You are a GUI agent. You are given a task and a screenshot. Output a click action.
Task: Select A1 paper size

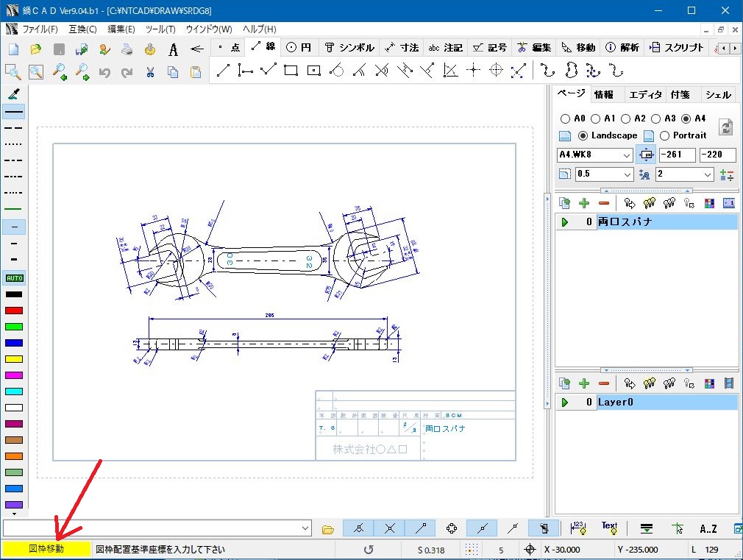(595, 118)
